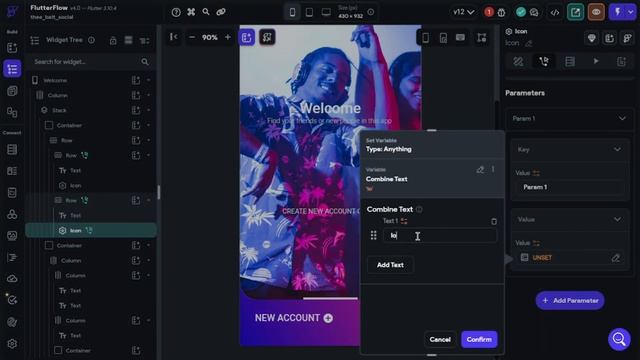Click the green open-in-new-window button
Viewport: 640px width, 360px height.
[x=576, y=12]
